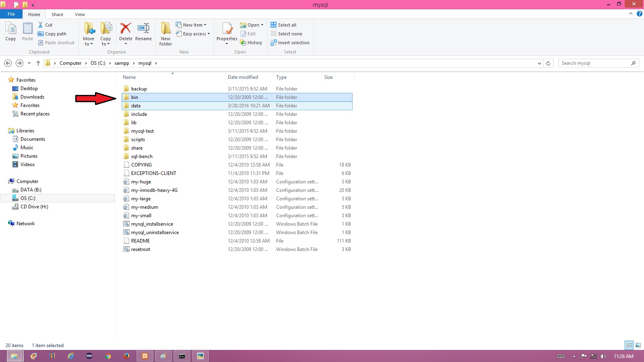Switch to Details view layout icon
Viewport: 644px width, 362px height.
(x=629, y=345)
